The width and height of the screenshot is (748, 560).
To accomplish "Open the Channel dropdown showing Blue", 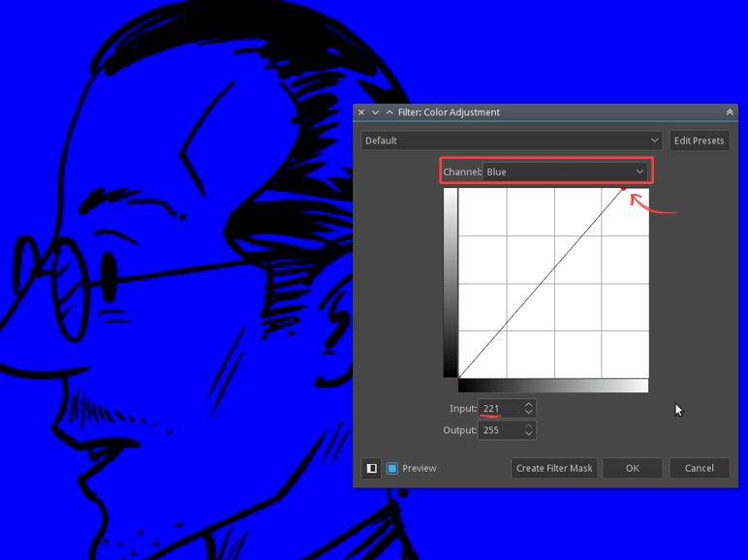I will click(x=565, y=171).
